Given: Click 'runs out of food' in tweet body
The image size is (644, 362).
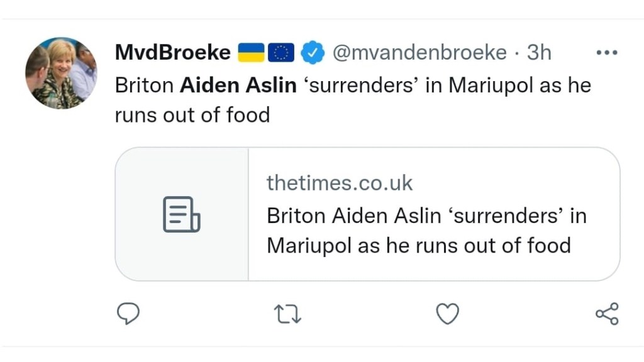Looking at the screenshot, I should pos(192,115).
